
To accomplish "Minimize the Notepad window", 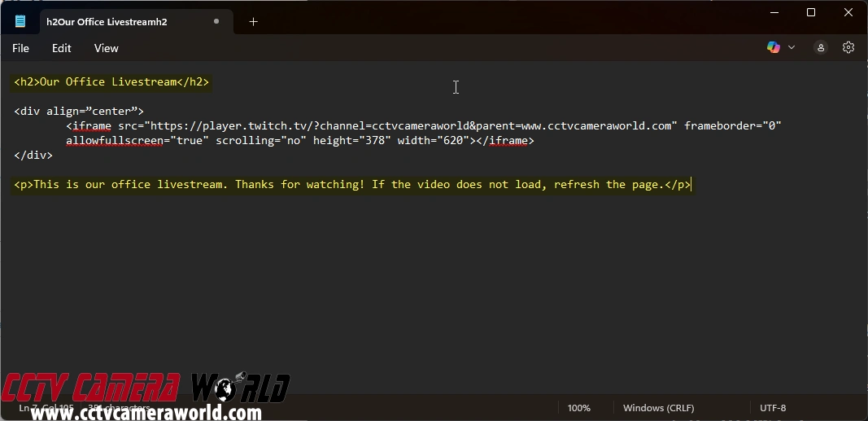I will pyautogui.click(x=774, y=12).
